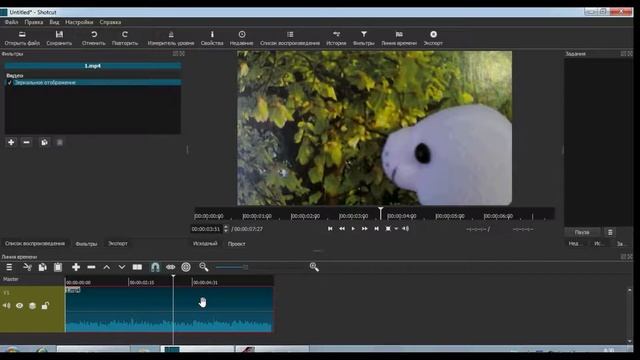Undo the last action with Отменить

pos(93,38)
